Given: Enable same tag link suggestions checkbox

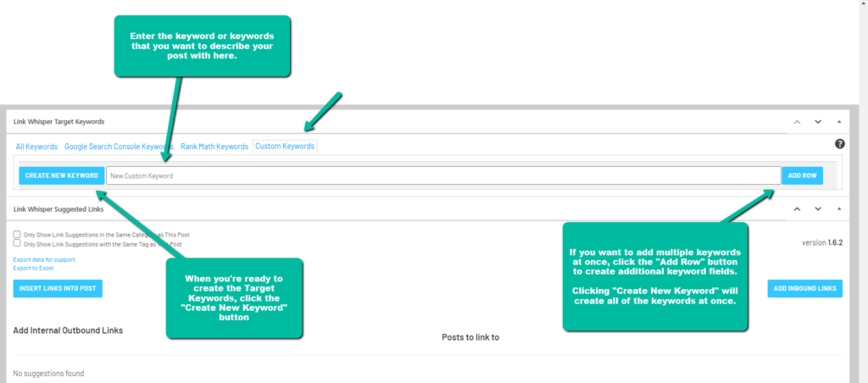Looking at the screenshot, I should tap(17, 243).
